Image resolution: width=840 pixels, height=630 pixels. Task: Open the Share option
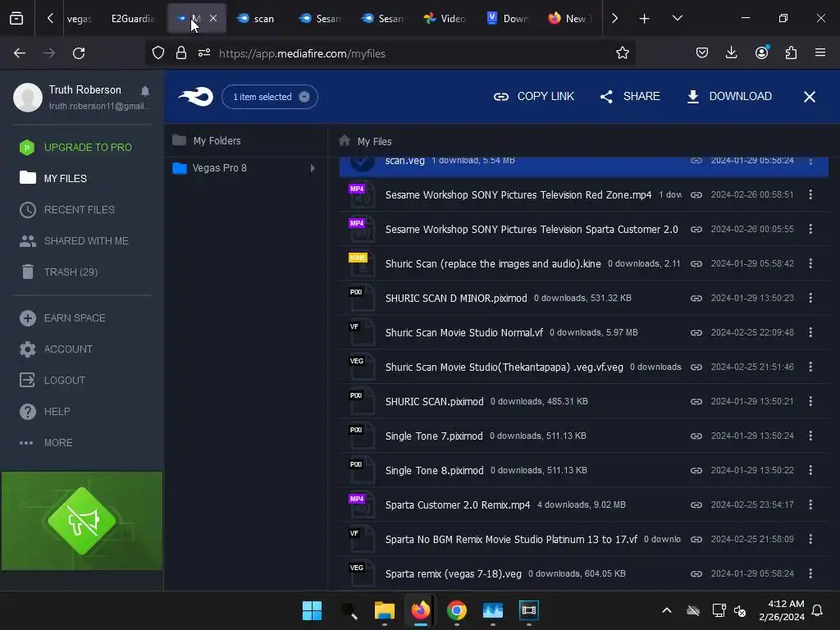point(630,97)
